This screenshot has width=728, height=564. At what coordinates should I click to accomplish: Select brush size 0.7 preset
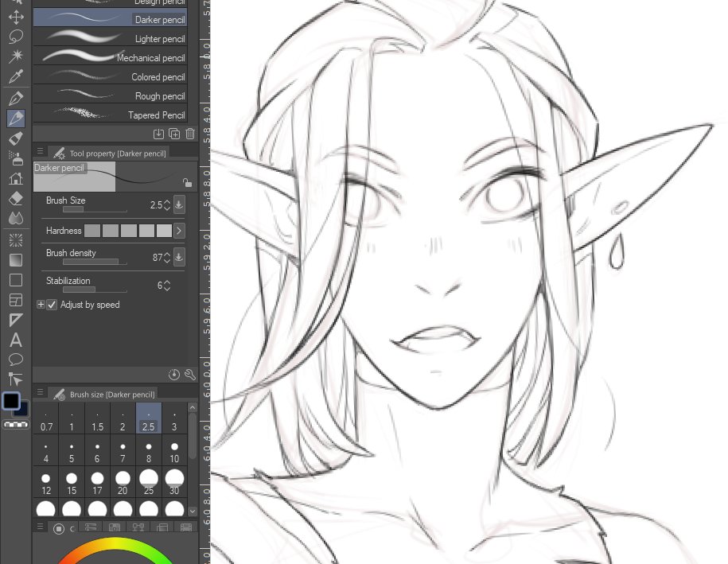46,418
